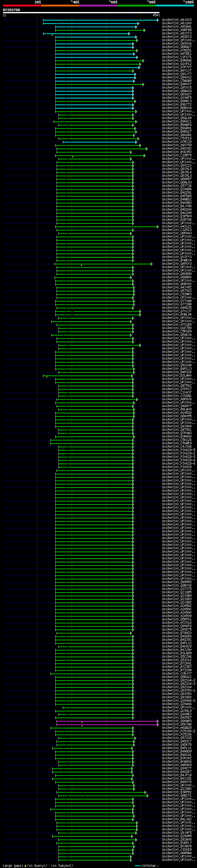This screenshot has height=868, width=197.
Task: Click the red segment of the identity color scale
Action: (22, 6)
